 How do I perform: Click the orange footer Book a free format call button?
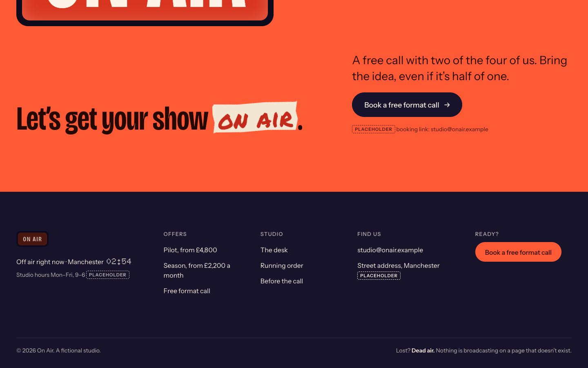pyautogui.click(x=518, y=252)
